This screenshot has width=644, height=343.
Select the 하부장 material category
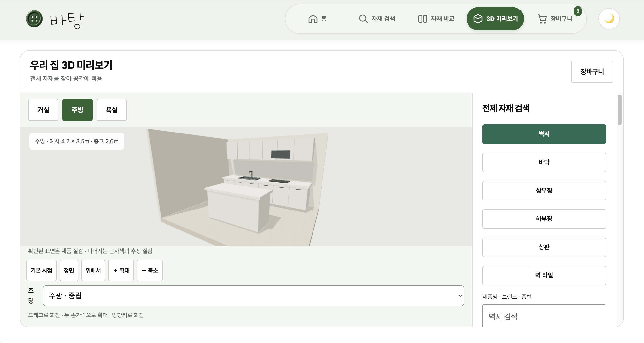pyautogui.click(x=544, y=219)
